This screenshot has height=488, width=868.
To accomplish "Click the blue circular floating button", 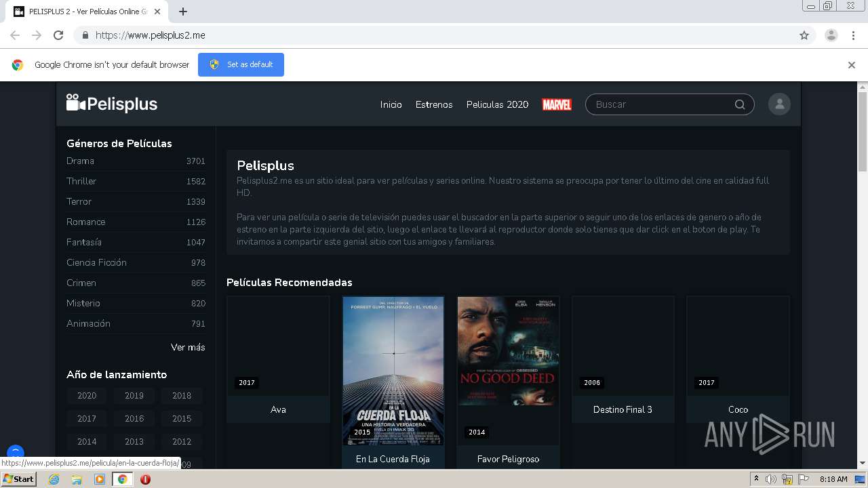I will tap(15, 452).
